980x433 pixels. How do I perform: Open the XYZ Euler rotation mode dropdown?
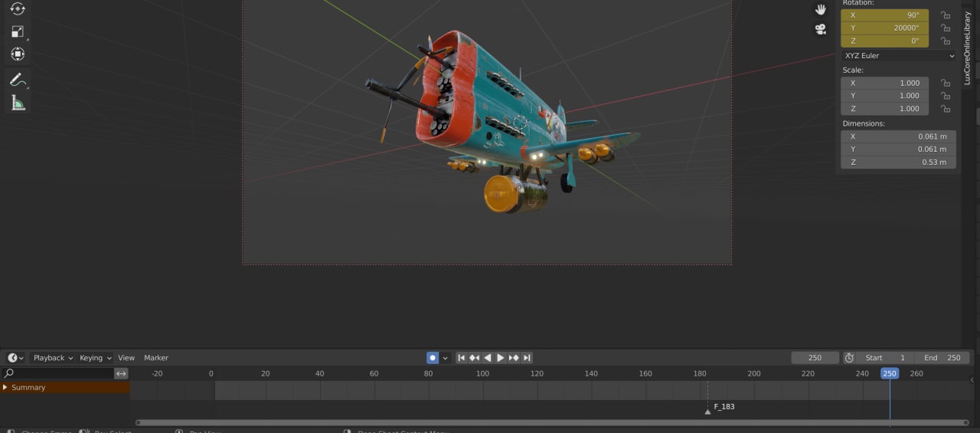pyautogui.click(x=900, y=56)
